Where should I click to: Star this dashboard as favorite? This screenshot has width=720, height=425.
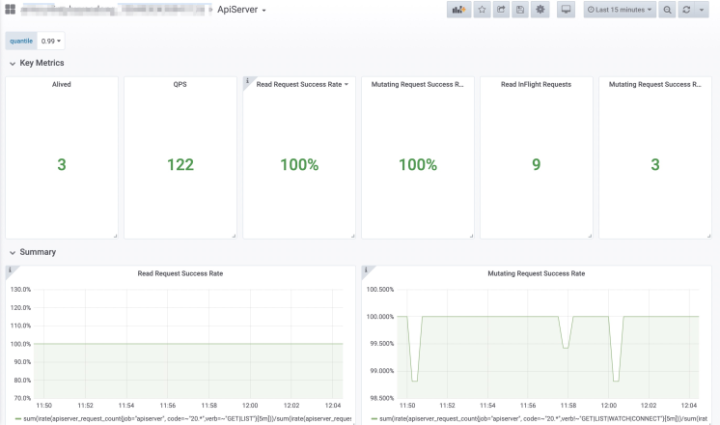point(482,10)
